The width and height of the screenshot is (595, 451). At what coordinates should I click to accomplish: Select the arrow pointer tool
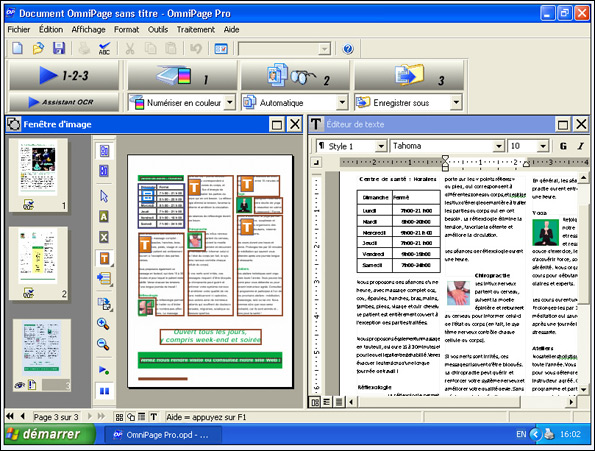click(x=104, y=196)
